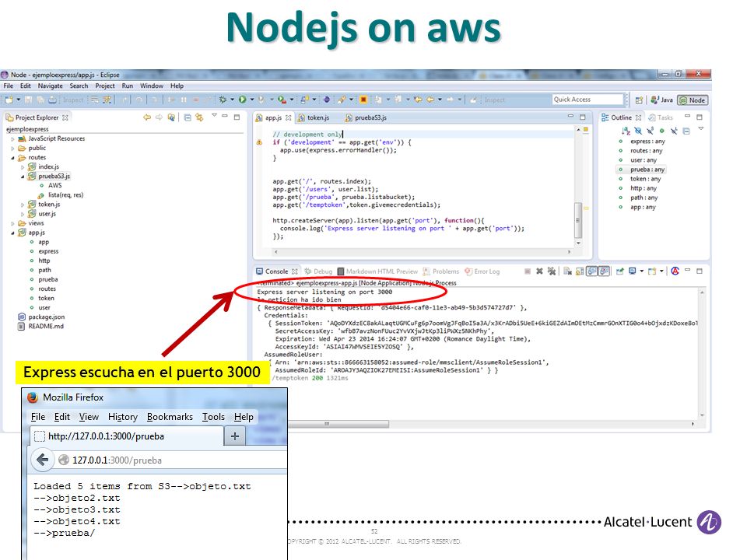Screen dimensions: 747x560
Task: Open the Outline view menu triangle
Action: (701, 128)
